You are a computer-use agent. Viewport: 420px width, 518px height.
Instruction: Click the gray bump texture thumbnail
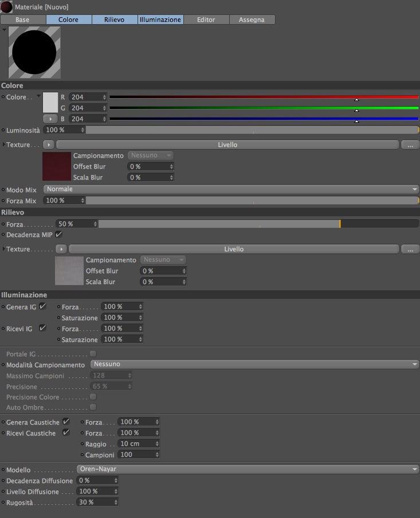click(69, 271)
